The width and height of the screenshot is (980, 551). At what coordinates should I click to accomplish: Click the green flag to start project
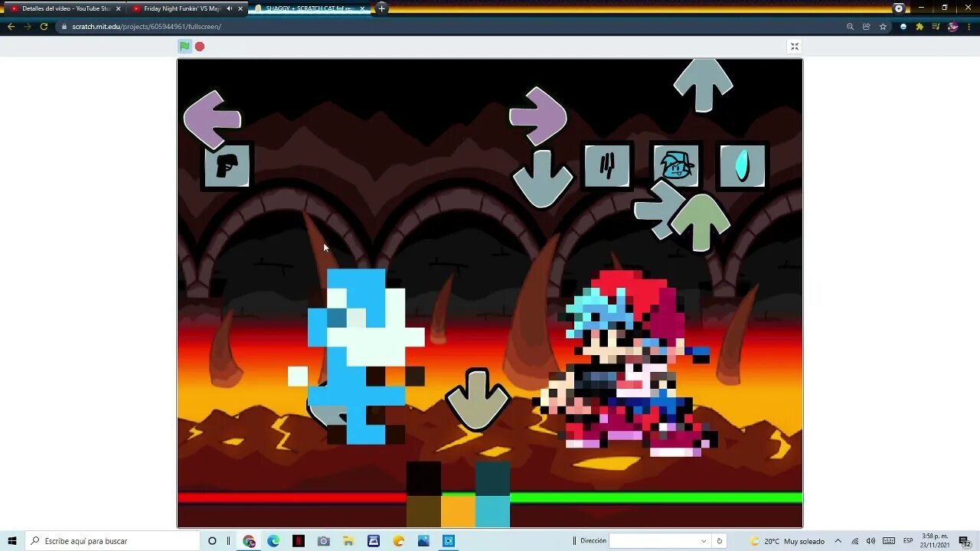(x=185, y=47)
